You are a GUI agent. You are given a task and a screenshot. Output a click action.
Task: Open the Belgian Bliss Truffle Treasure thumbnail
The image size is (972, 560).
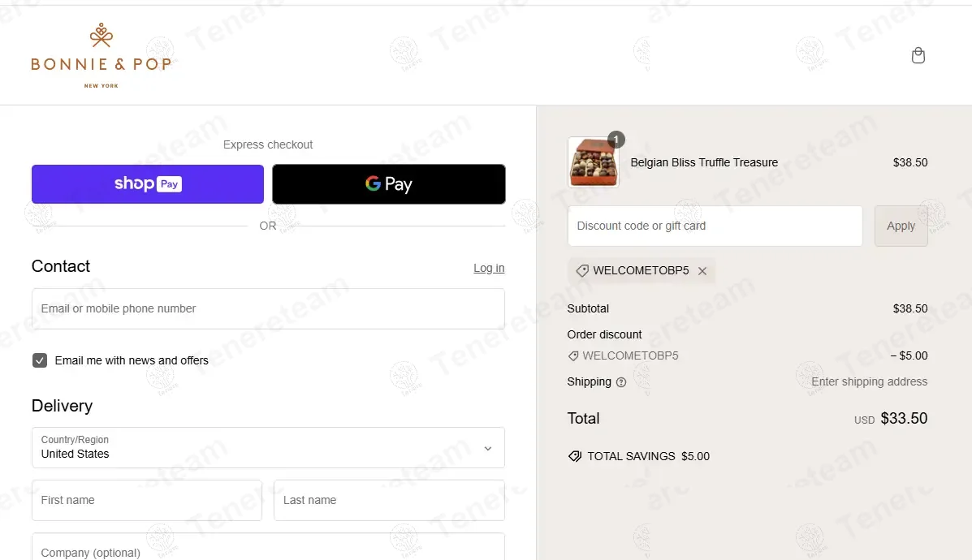pyautogui.click(x=594, y=162)
